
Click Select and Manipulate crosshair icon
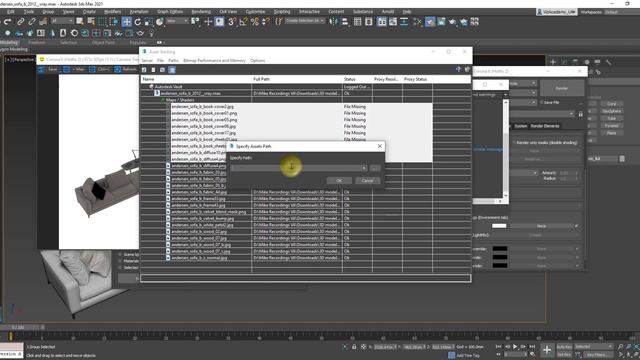click(x=208, y=22)
